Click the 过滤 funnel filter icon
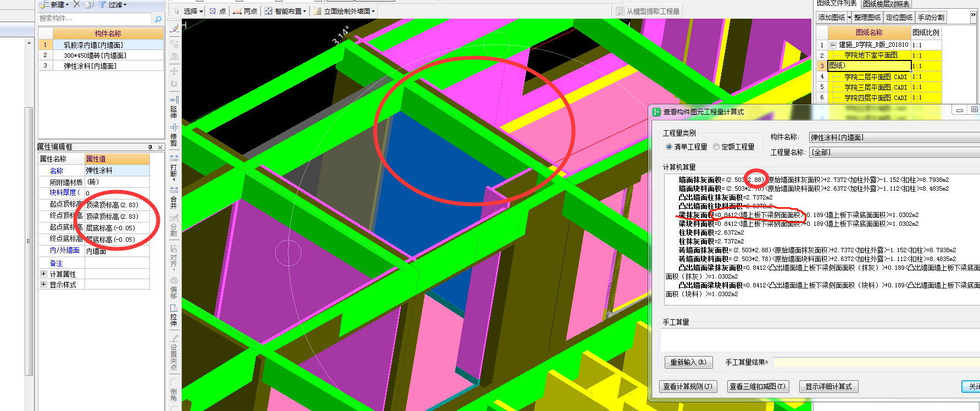 point(102,4)
